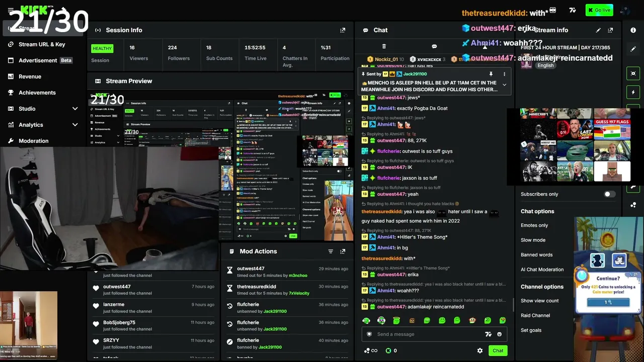Pop out the Stream info panel
This screenshot has width=644, height=362.
click(x=610, y=30)
